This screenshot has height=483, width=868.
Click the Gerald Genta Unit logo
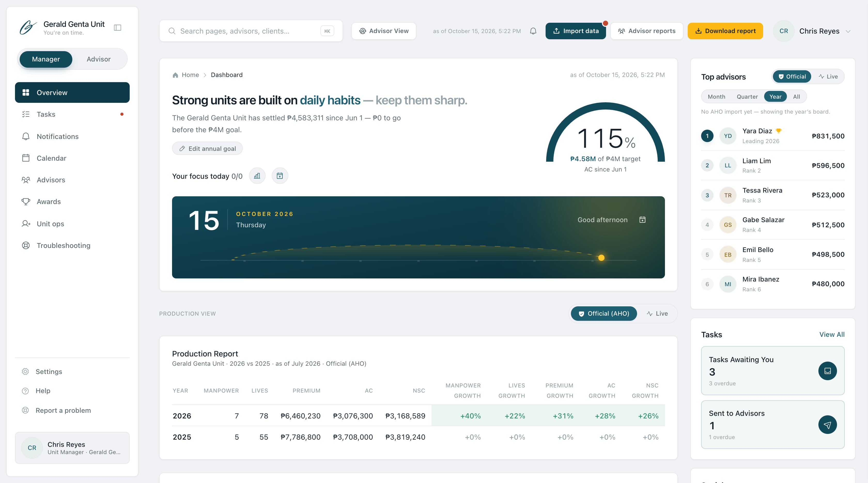28,27
